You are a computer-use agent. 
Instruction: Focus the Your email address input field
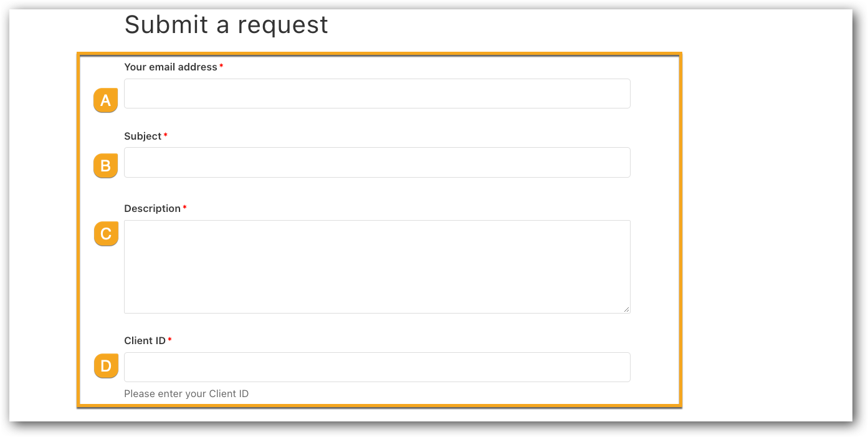(x=377, y=94)
